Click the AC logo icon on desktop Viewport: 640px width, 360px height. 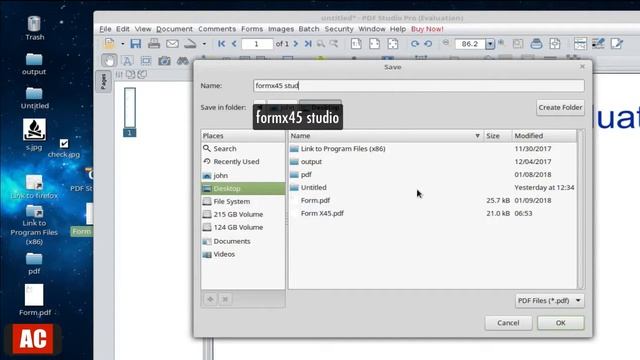coord(33,339)
